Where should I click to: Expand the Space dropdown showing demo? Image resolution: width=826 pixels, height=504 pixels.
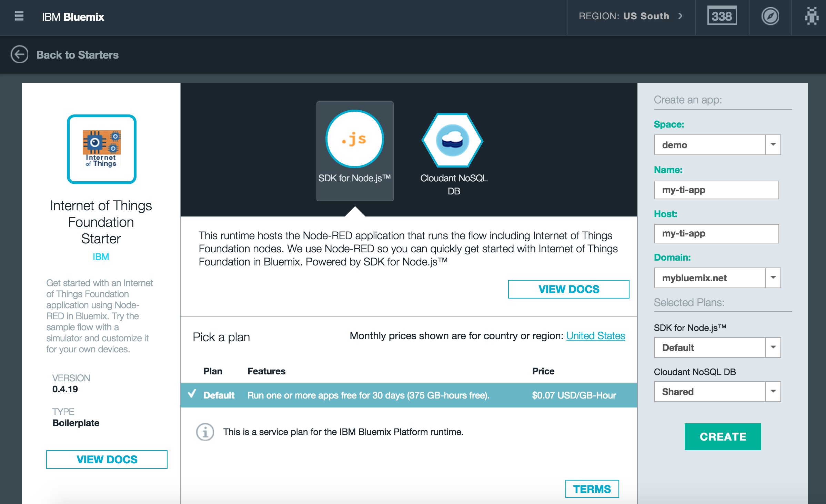773,145
